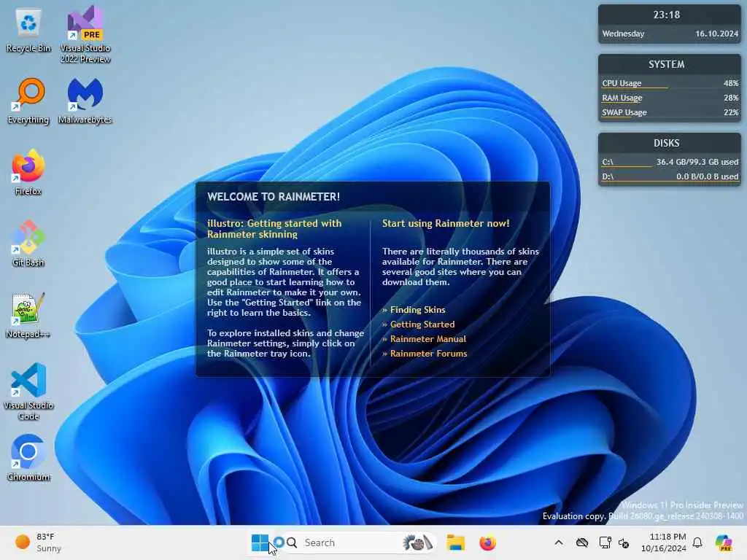Open the Everything search shortcut
The image size is (747, 560).
[28, 101]
